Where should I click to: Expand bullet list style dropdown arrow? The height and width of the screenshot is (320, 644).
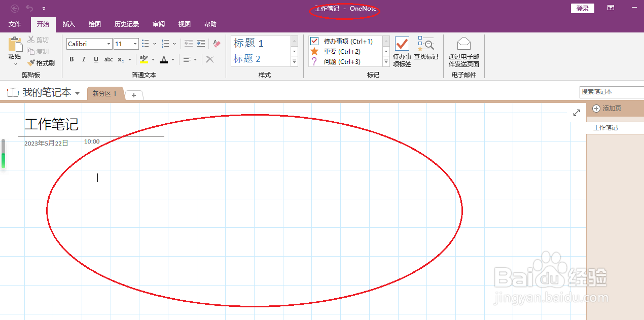coord(155,44)
